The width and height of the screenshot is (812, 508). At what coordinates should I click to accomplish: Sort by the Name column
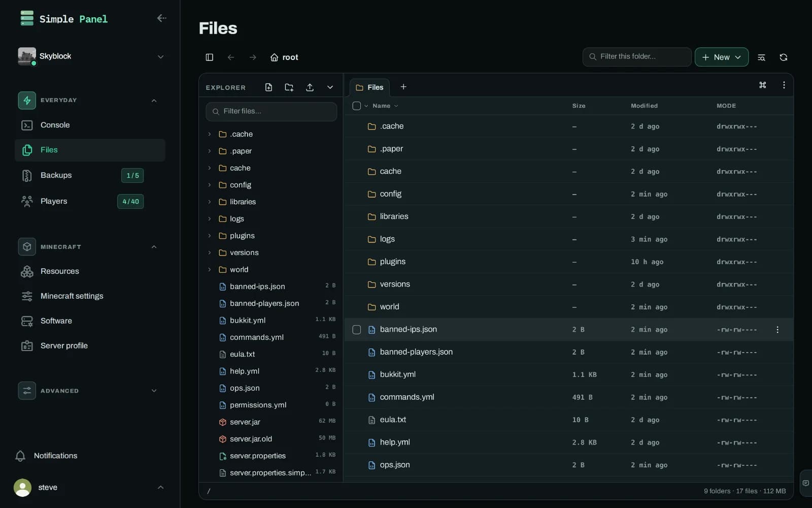point(385,106)
